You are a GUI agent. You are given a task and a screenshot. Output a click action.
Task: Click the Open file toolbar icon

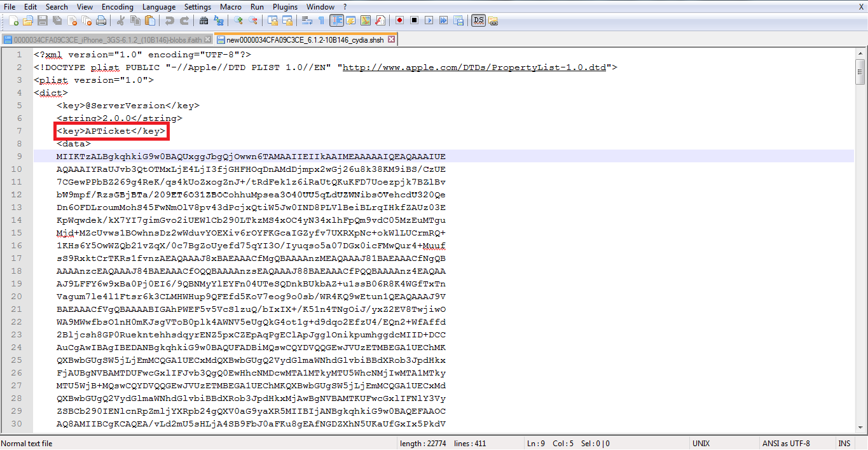point(28,20)
